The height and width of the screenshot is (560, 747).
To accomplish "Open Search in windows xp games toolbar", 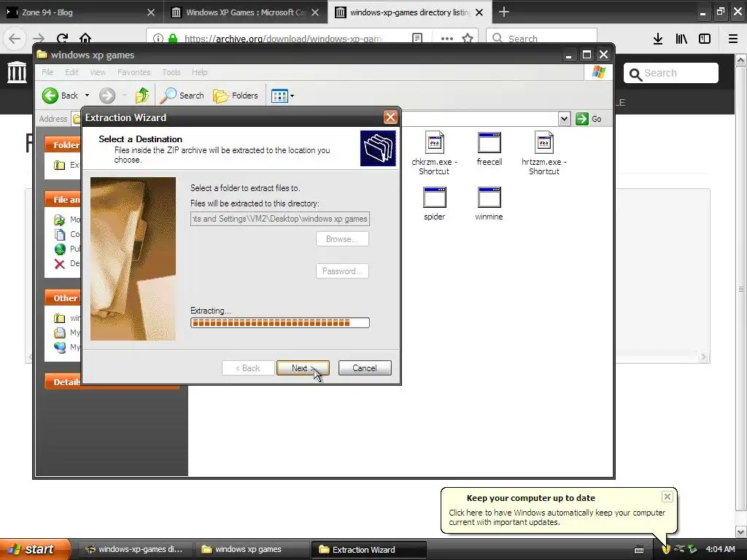I will (x=182, y=96).
